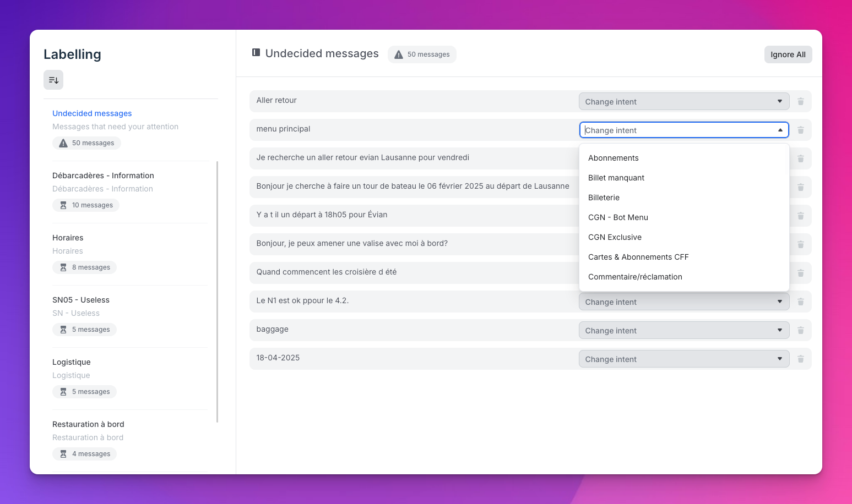Delete the 'Le N1 est ok' message

[x=801, y=302]
